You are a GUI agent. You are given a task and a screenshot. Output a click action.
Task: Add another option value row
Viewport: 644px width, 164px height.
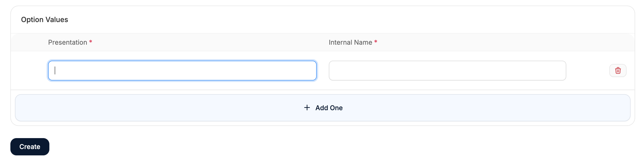point(323,108)
